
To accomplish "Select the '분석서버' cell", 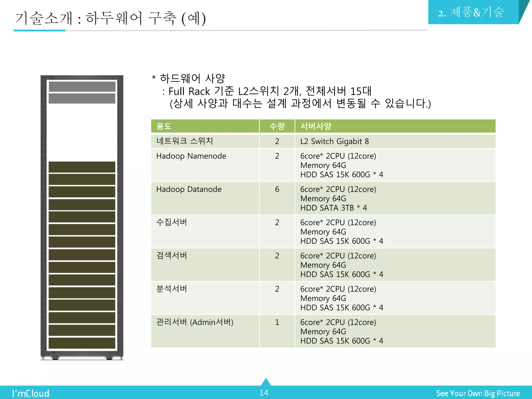I will click(x=205, y=298).
